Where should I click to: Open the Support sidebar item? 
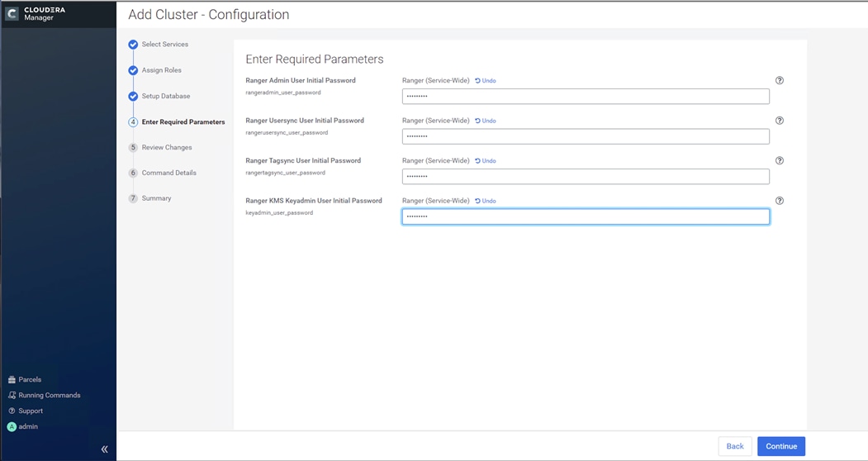point(26,411)
